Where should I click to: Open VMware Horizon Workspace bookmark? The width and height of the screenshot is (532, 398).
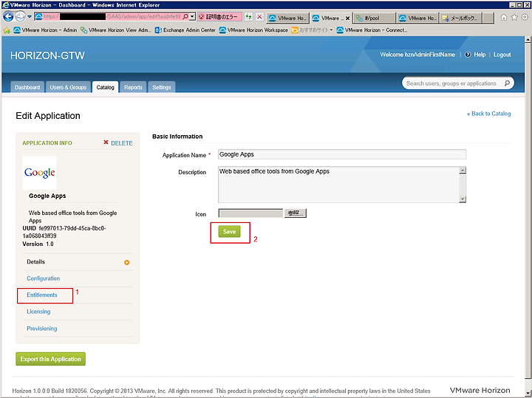click(x=253, y=30)
